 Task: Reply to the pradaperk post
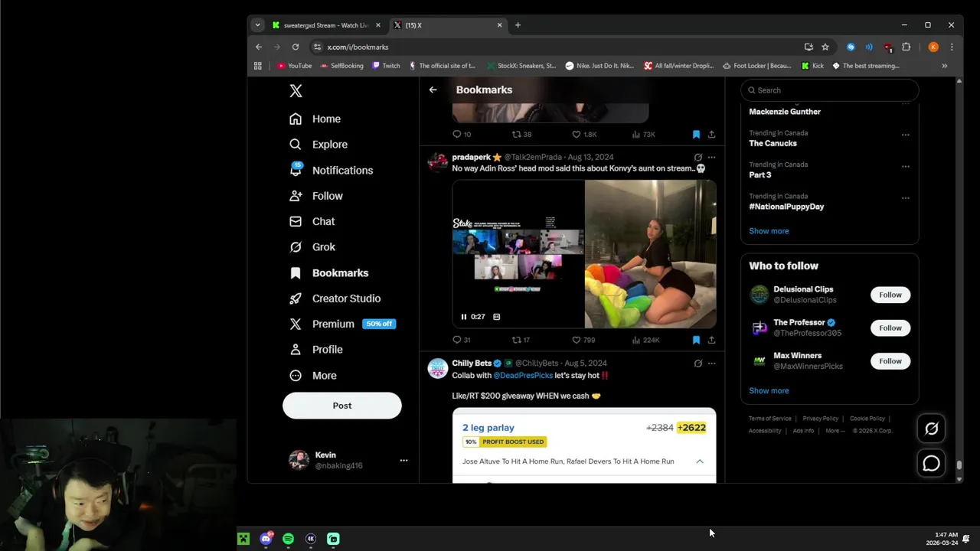(x=461, y=340)
